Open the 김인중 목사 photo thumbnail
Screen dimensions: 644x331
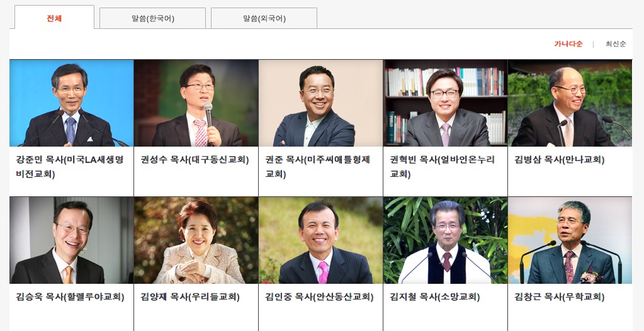[321, 240]
